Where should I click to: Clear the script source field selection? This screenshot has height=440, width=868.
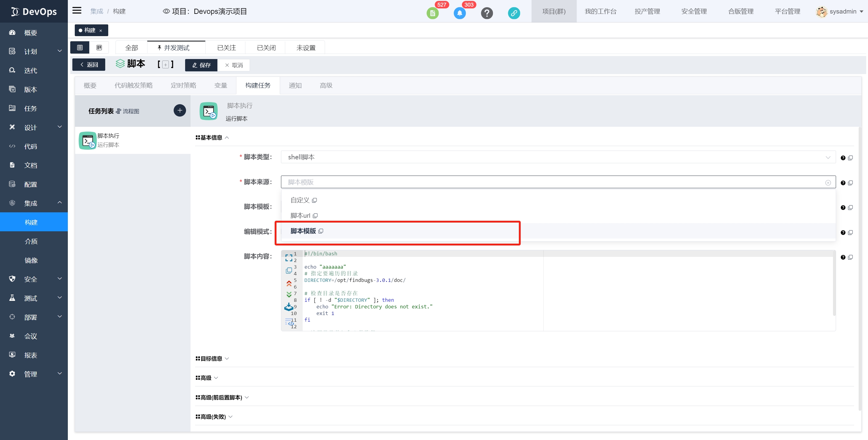(x=828, y=183)
